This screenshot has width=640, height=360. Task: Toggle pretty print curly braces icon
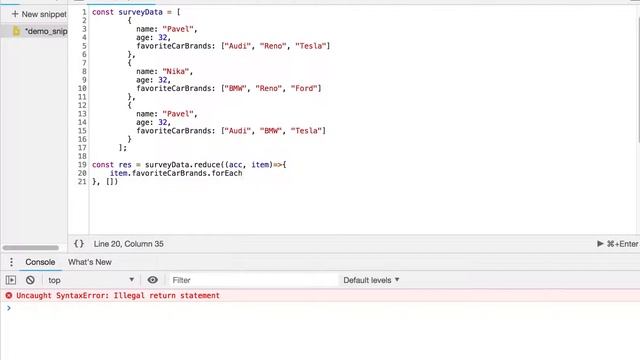point(79,244)
